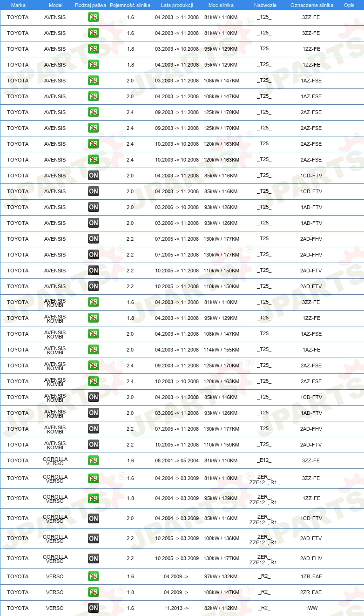Click petrol icon for Avensis Kombi 1.6 3ZZ-FE
This screenshot has height=616, width=364.
click(94, 302)
